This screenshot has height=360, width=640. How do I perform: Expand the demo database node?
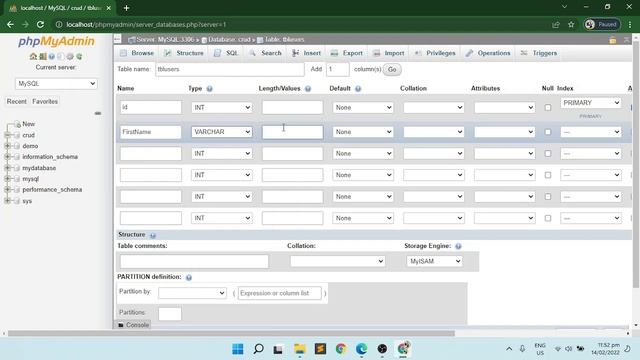[7, 146]
